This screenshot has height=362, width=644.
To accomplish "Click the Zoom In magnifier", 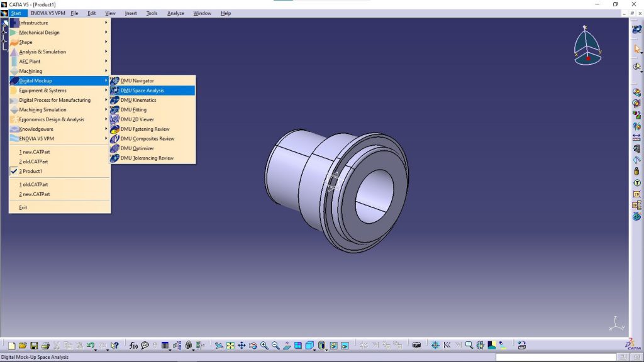I will click(x=264, y=346).
